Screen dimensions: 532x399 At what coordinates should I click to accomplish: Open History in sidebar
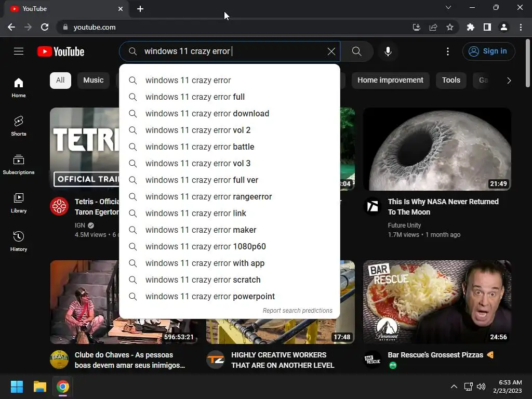(19, 241)
